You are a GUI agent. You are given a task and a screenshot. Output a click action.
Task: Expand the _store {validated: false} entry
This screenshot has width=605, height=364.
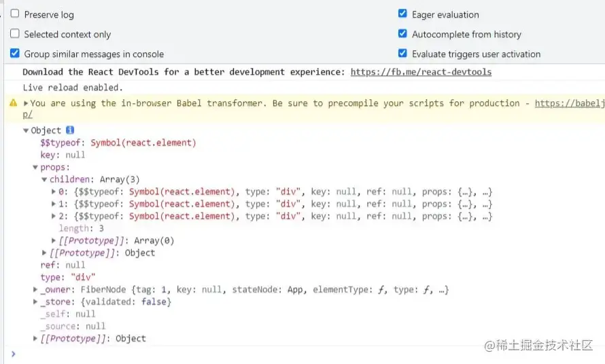click(x=35, y=302)
